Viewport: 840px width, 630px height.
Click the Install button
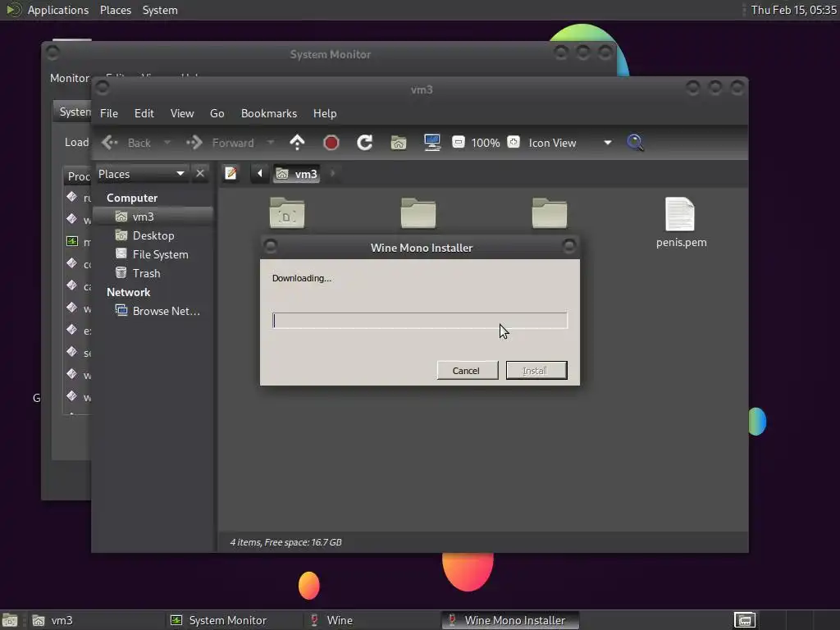click(536, 371)
